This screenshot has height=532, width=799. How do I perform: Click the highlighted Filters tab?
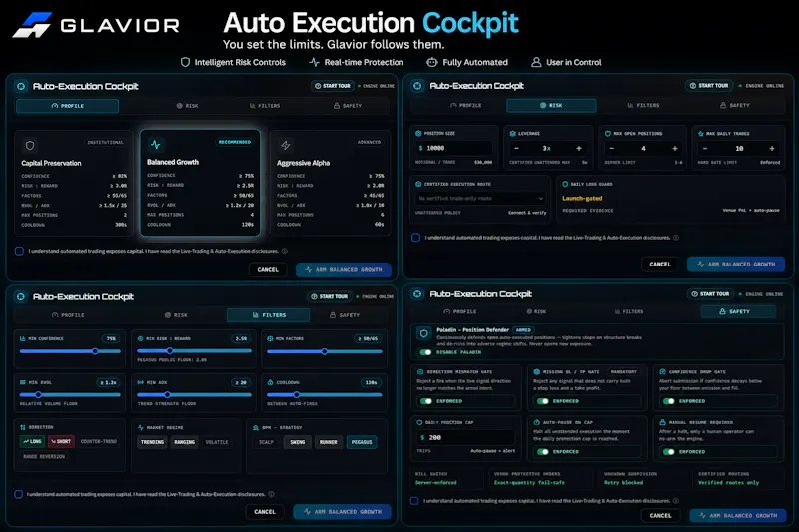tap(268, 315)
